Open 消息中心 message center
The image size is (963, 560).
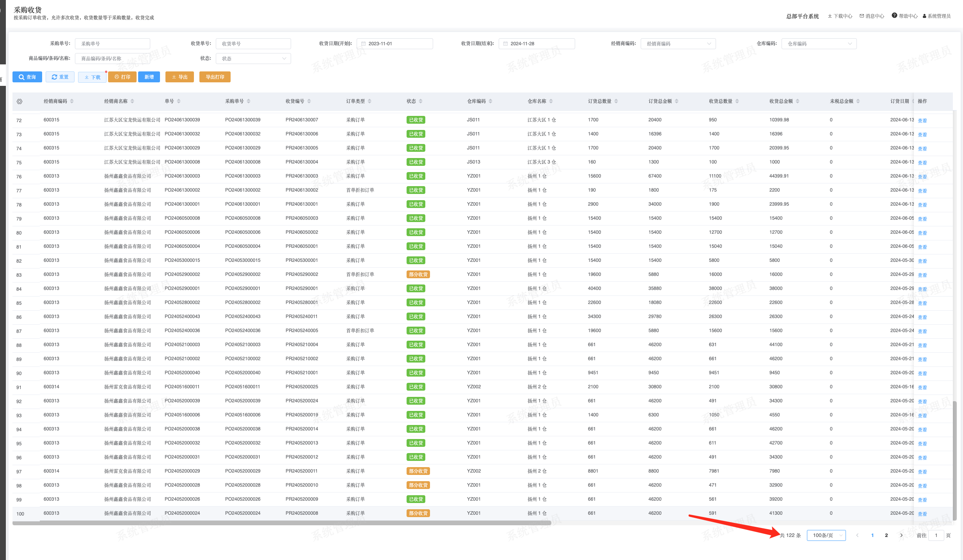click(872, 16)
